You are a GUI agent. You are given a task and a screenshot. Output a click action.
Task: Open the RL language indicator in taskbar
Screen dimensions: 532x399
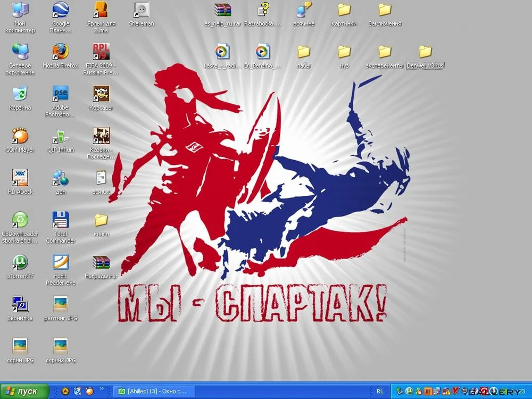(380, 392)
